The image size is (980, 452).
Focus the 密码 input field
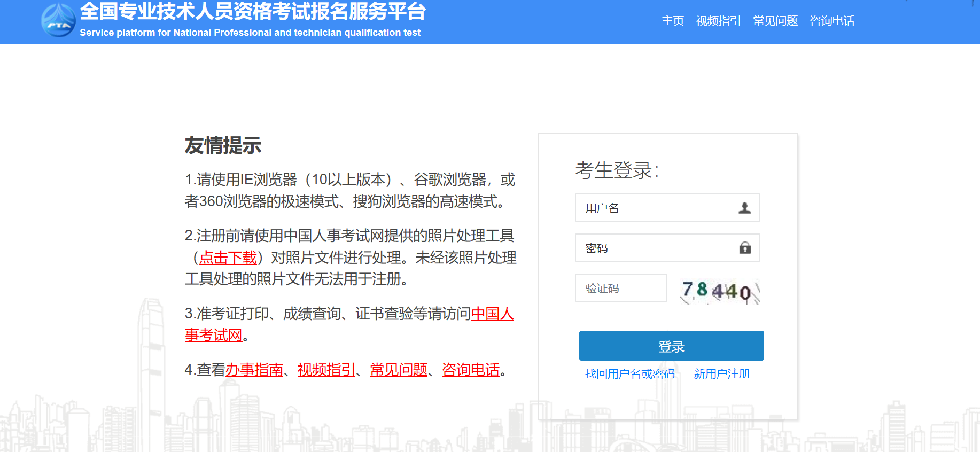click(x=657, y=248)
